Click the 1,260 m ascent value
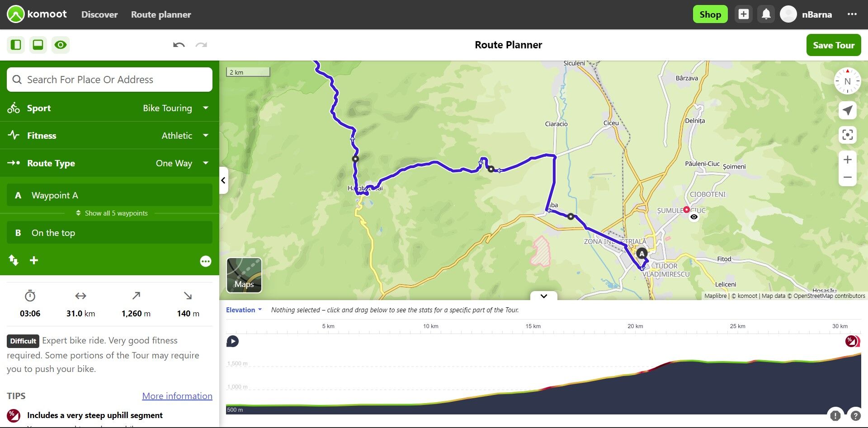This screenshot has height=428, width=868. tap(136, 314)
